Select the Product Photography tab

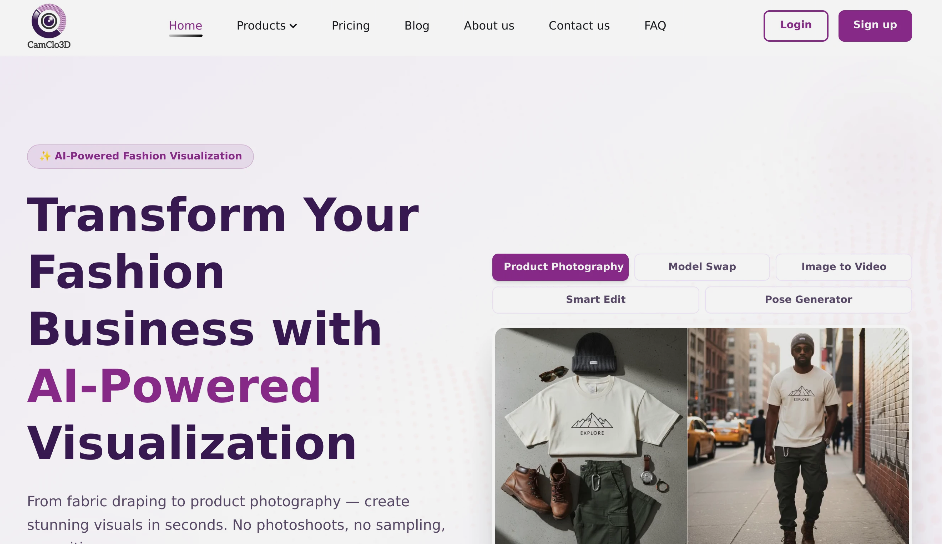click(561, 267)
